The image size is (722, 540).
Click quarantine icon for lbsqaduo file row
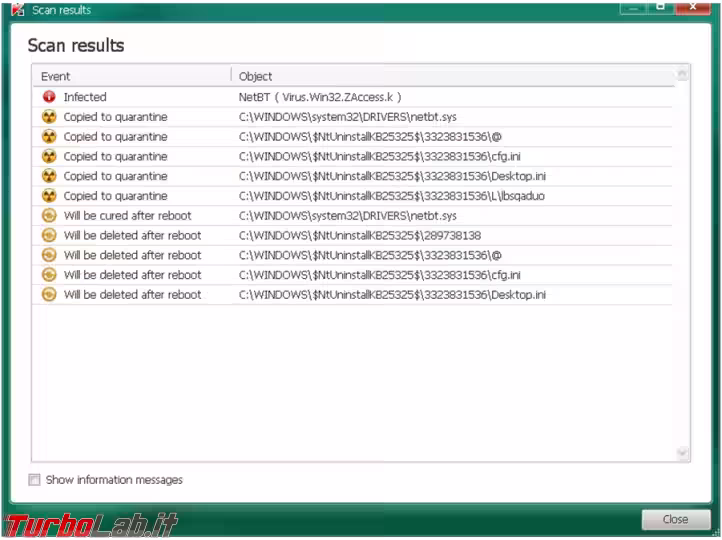[x=49, y=196]
